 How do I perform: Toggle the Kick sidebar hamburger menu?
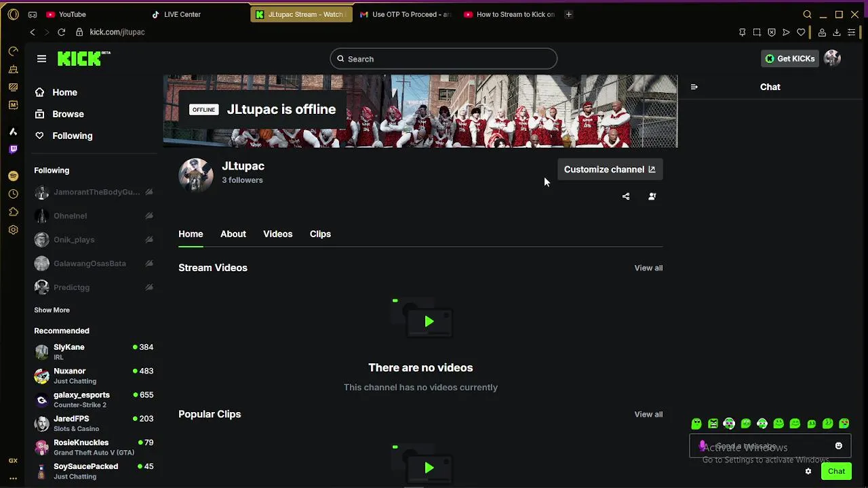pos(41,59)
